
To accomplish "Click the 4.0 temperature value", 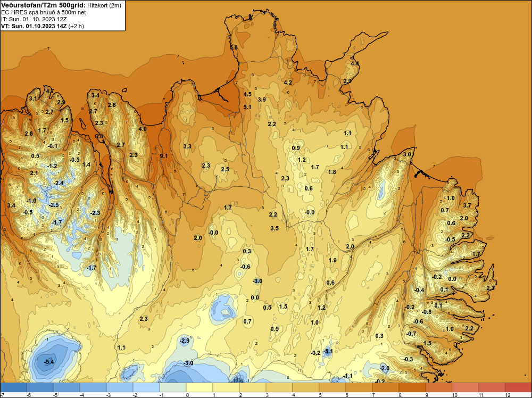I will 143,129.
